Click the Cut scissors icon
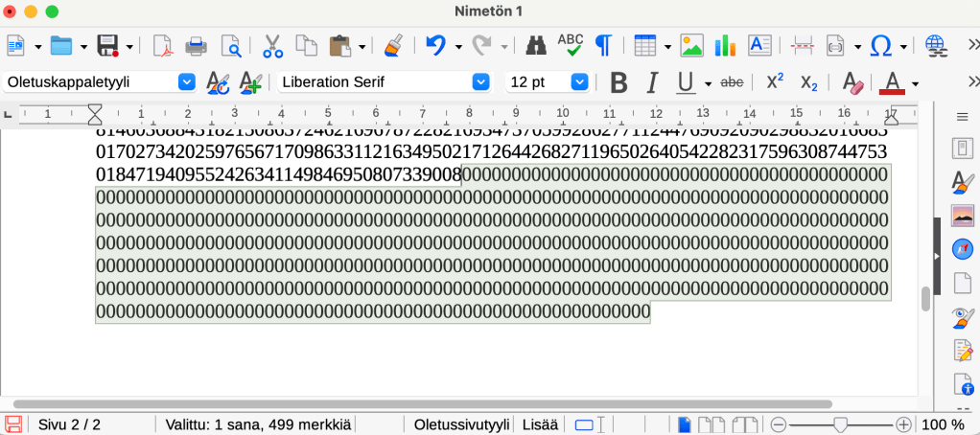This screenshot has height=435, width=980. pos(272,45)
